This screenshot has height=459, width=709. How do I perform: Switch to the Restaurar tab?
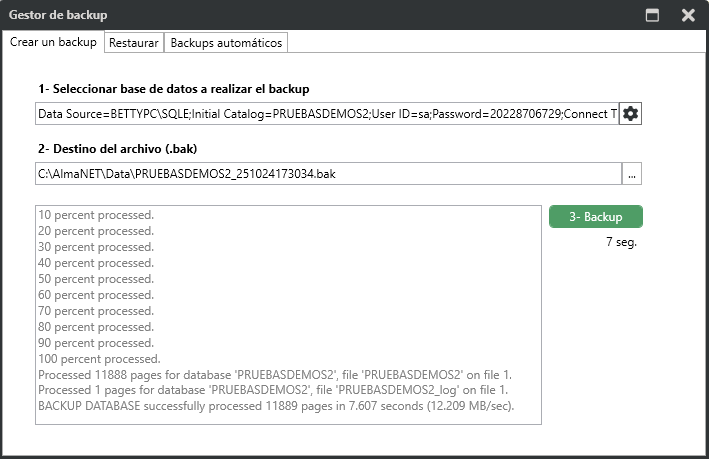[x=133, y=43]
